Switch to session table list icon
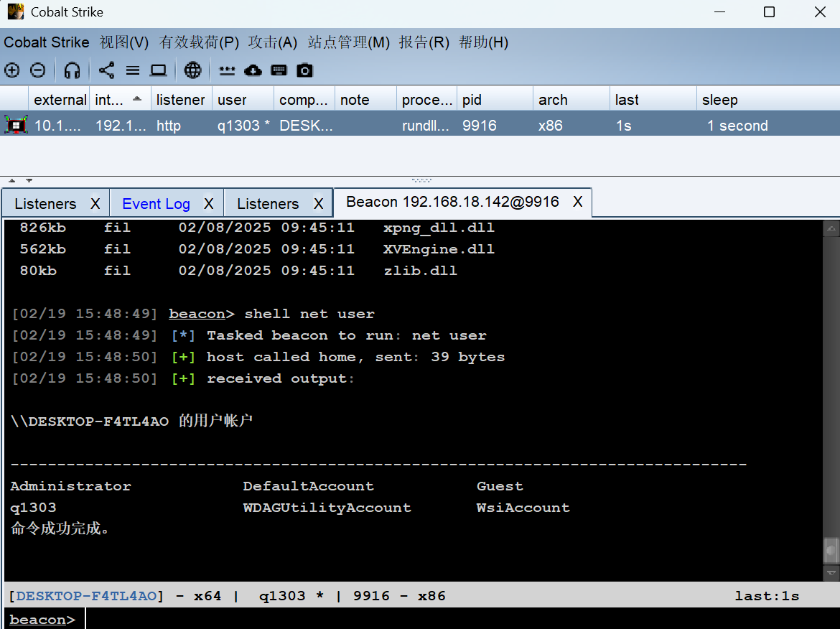Screen dimensions: 840x629 tap(132, 70)
